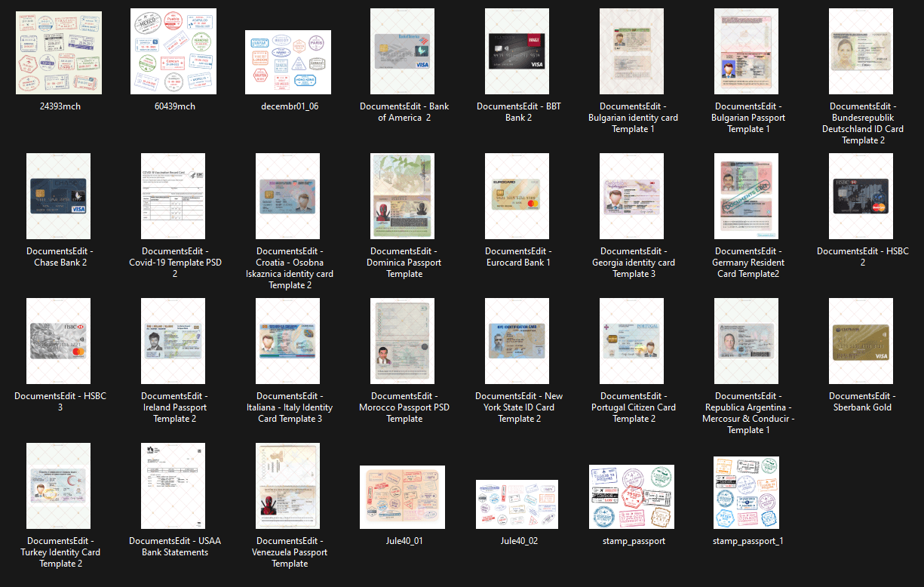Click the Portugal Citizen Card Template 2 label
The width and height of the screenshot is (924, 587).
pos(632,407)
